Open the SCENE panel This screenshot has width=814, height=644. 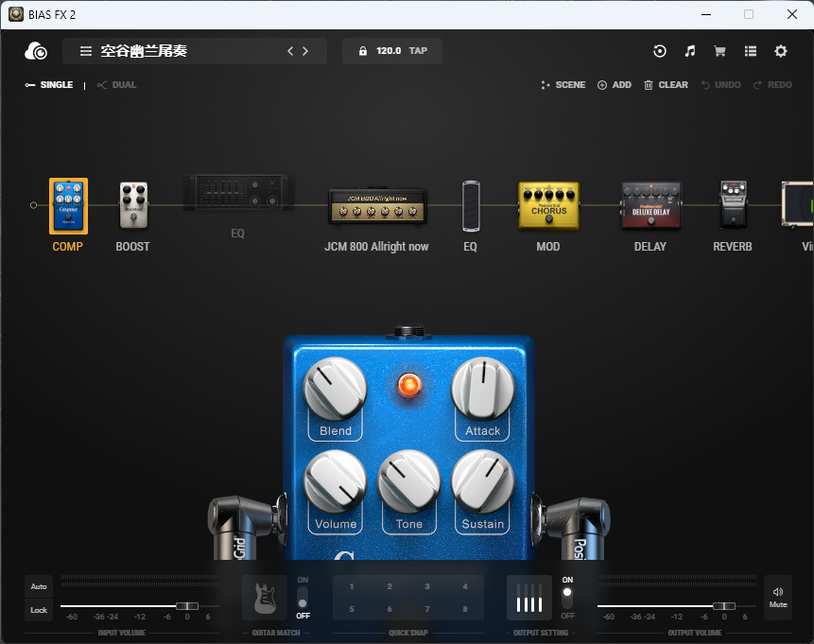coord(563,85)
